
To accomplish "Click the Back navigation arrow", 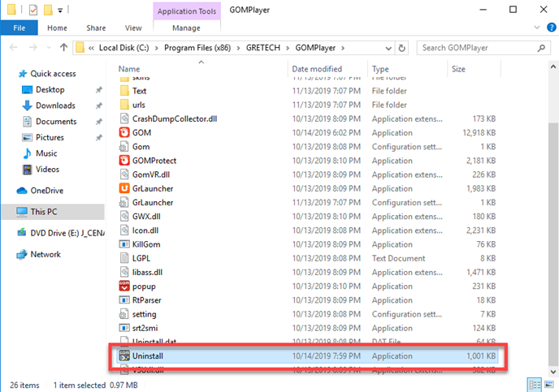I will click(14, 47).
